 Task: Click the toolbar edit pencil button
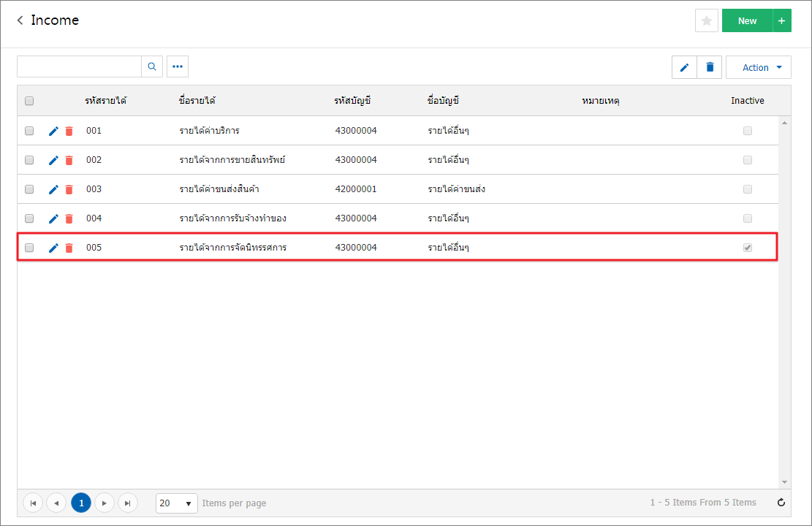[684, 67]
